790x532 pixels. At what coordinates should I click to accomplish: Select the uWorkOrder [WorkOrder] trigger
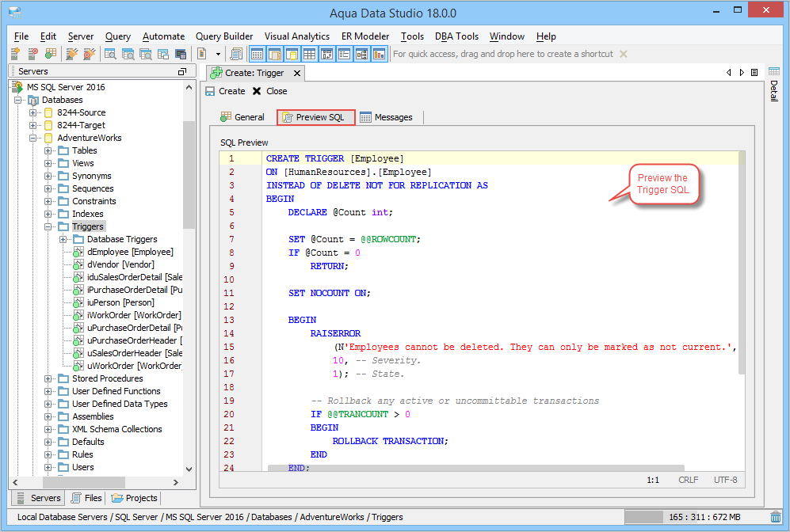pos(133,366)
